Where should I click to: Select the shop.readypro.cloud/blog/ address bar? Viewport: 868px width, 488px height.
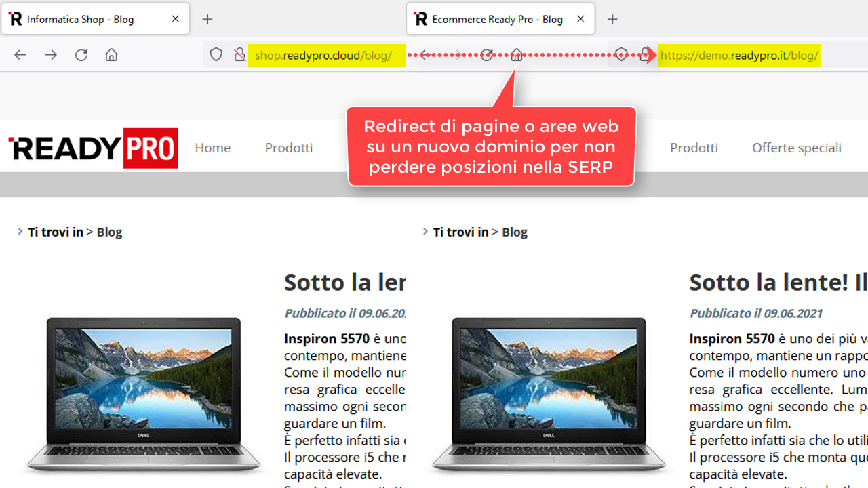point(326,56)
